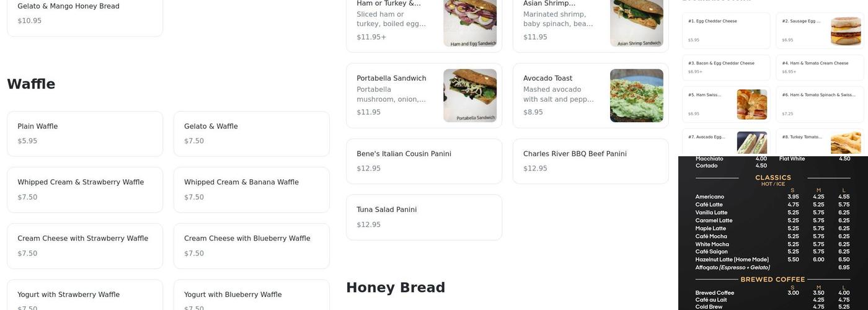Open the Plain Waffle menu item

[85, 133]
